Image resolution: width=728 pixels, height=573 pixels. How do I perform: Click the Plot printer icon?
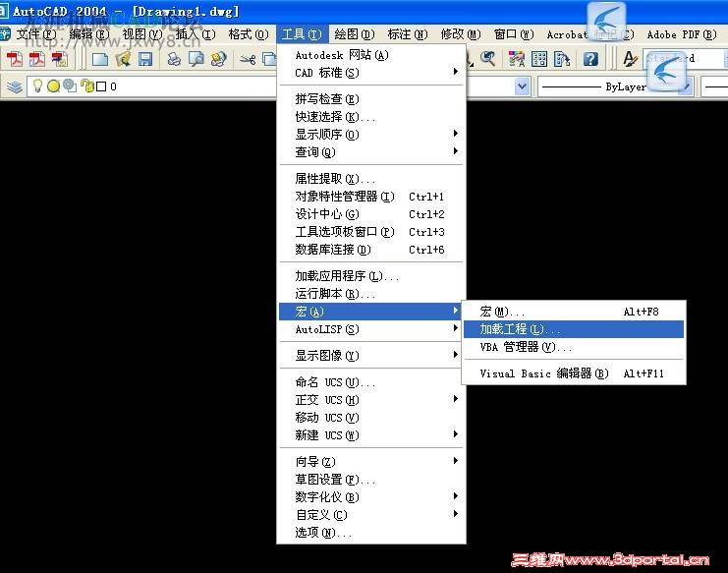[x=174, y=59]
